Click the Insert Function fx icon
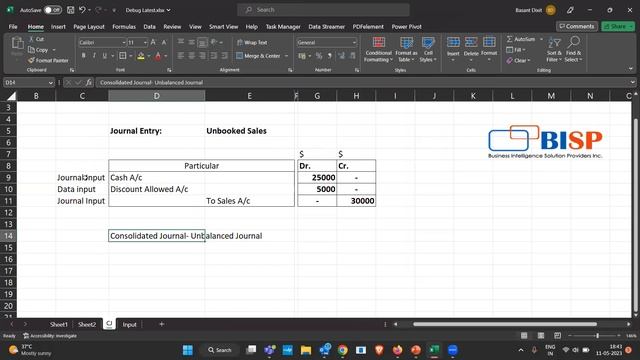The image size is (640, 360). (89, 82)
